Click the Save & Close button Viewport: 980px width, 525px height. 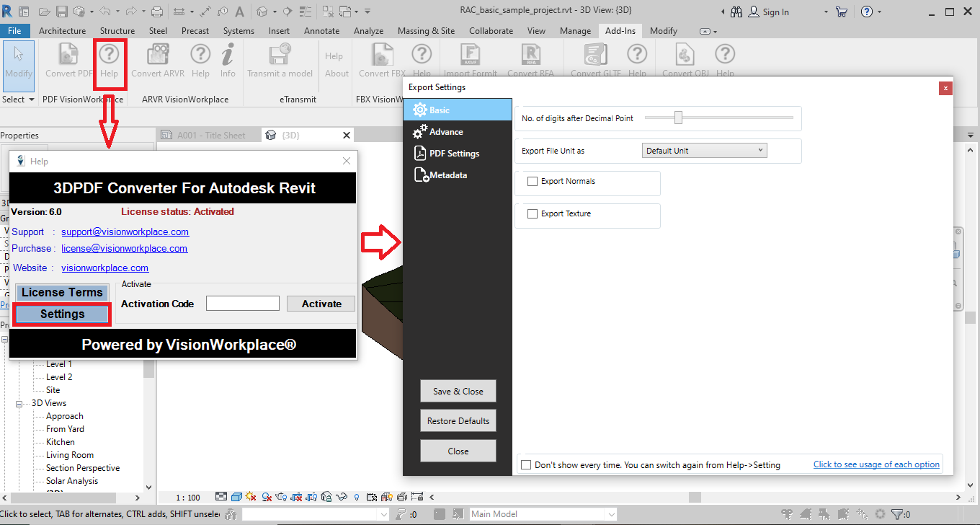click(458, 392)
